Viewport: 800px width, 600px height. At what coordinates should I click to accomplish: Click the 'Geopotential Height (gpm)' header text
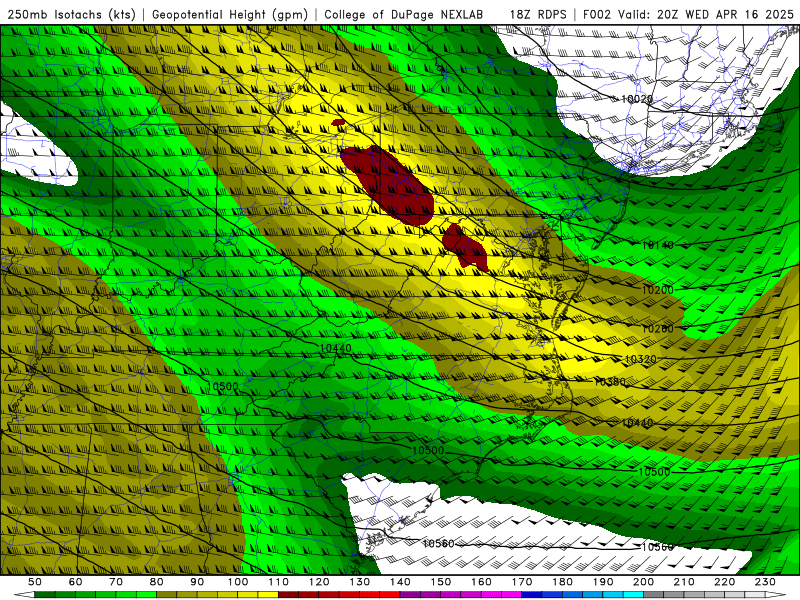pyautogui.click(x=230, y=14)
